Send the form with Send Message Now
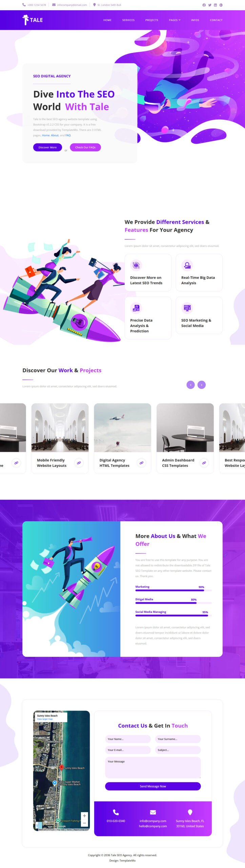Viewport: 245px width, 868px height. 153,786
